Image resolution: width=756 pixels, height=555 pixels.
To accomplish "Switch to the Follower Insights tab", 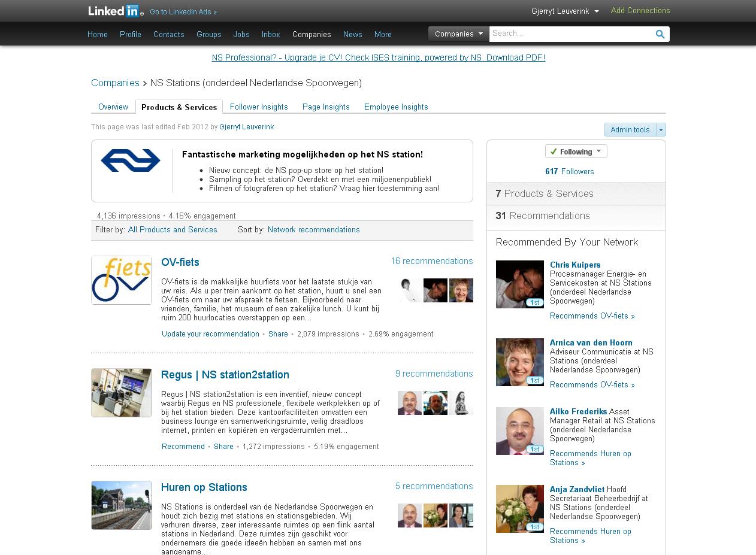I will [259, 107].
